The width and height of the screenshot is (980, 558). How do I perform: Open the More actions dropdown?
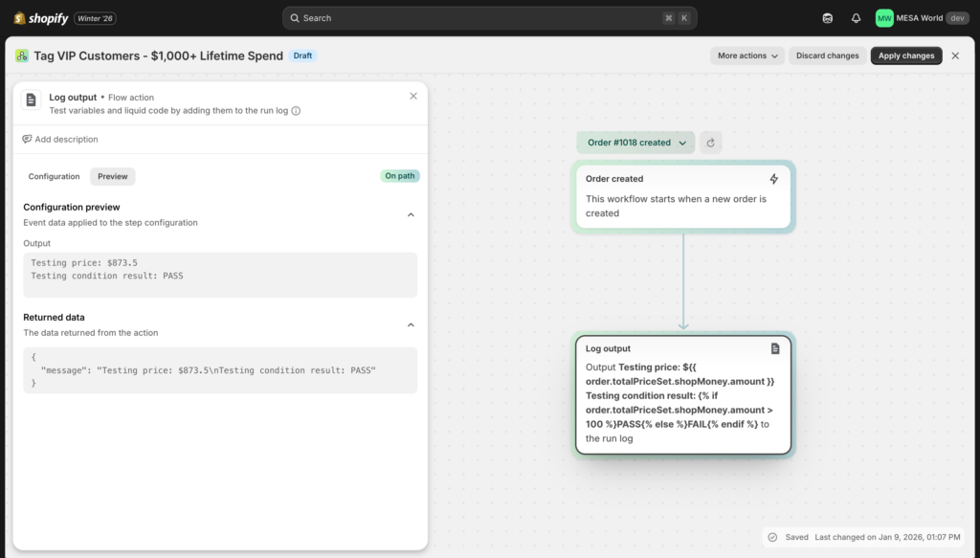tap(747, 56)
